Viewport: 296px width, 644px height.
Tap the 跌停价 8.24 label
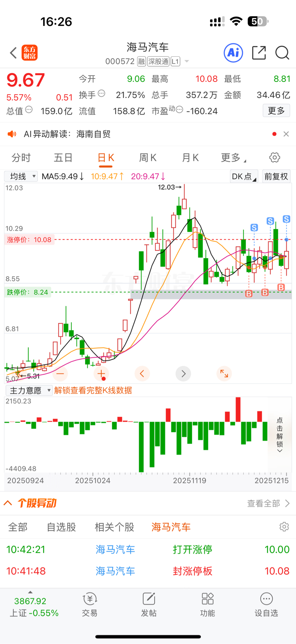pyautogui.click(x=28, y=292)
